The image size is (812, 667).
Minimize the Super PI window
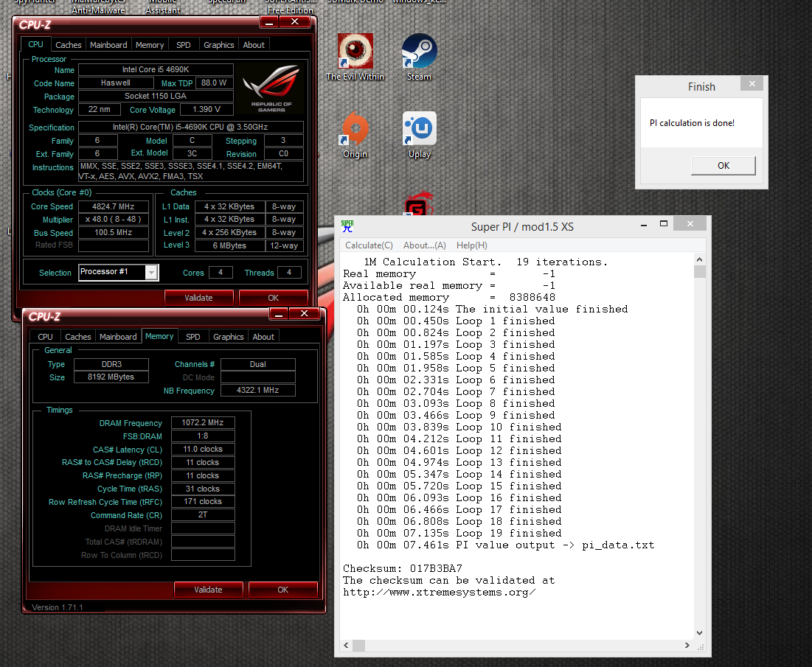644,225
